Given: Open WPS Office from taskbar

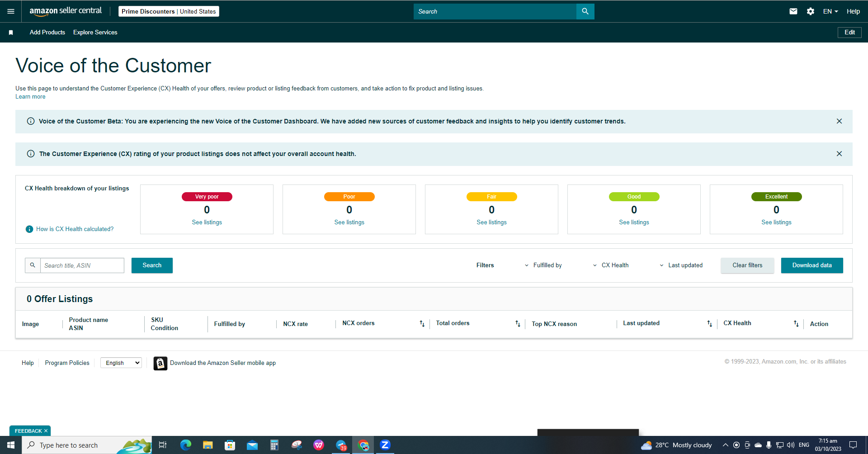Looking at the screenshot, I should (319, 445).
